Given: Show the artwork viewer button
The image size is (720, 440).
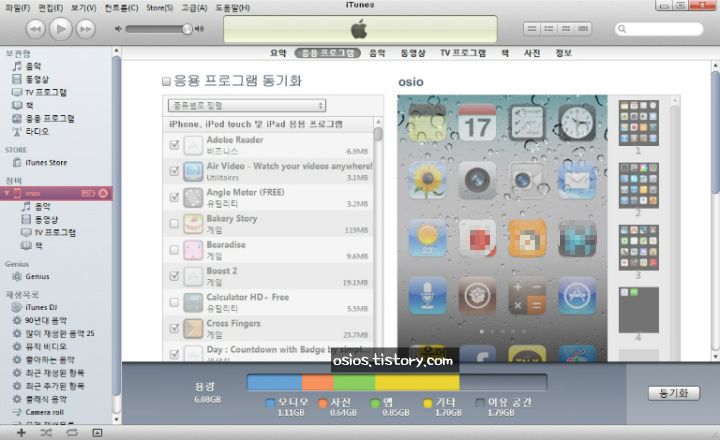Looking at the screenshot, I should [97, 433].
